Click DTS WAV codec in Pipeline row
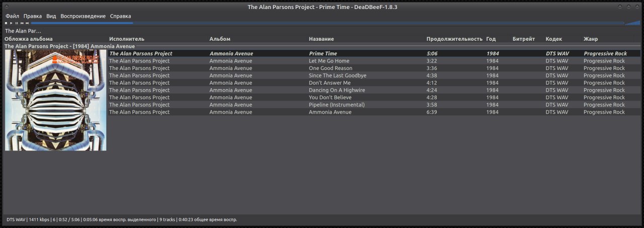 [557, 105]
